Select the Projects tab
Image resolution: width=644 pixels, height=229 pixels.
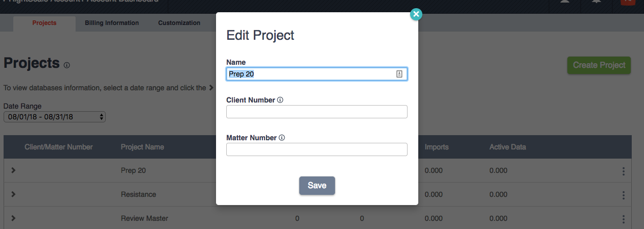click(44, 23)
